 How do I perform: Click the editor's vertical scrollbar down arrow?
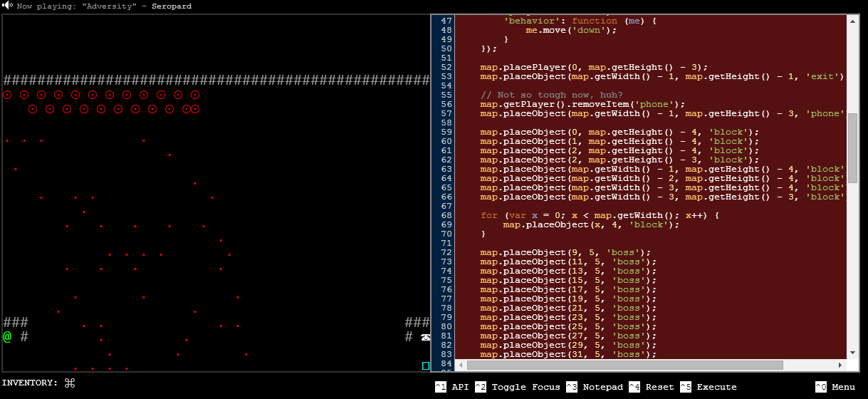(x=852, y=353)
